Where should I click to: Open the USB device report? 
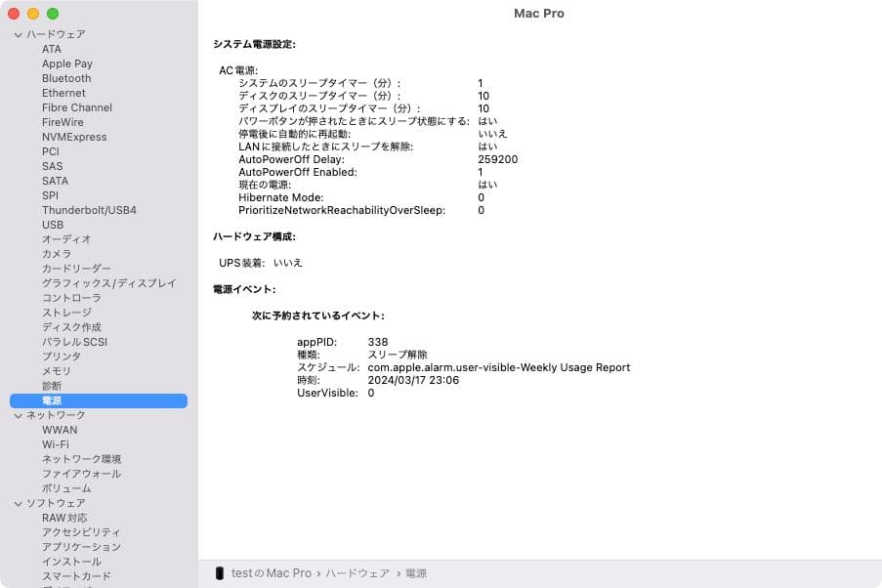click(52, 224)
